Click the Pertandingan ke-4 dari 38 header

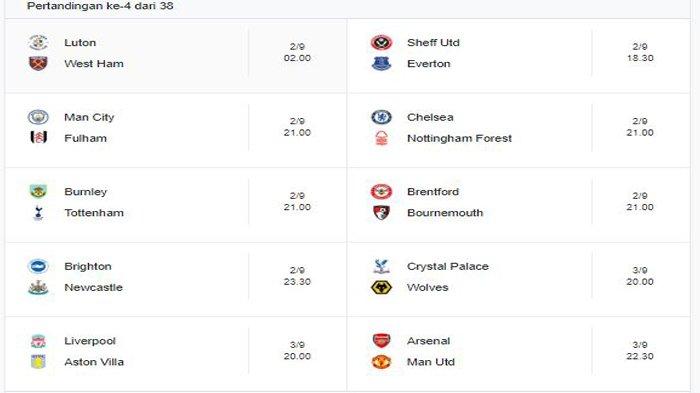point(100,6)
